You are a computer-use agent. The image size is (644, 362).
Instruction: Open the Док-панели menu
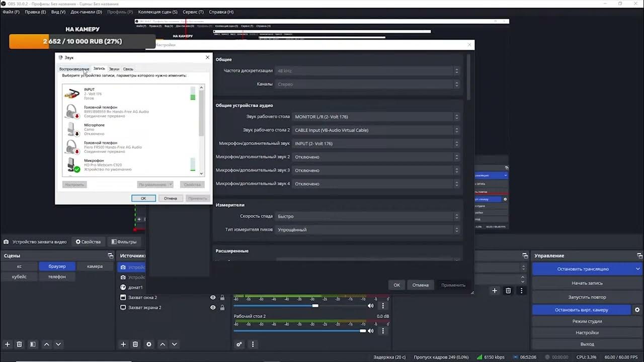pos(86,12)
